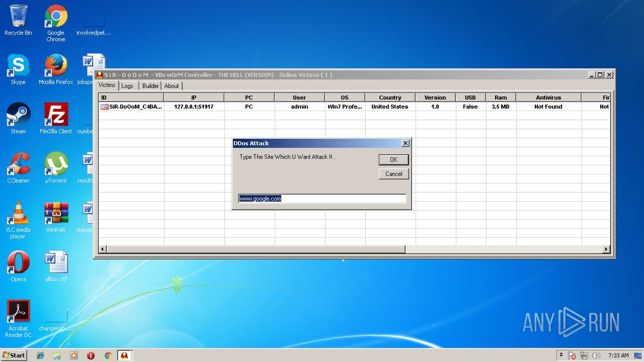Image resolution: width=644 pixels, height=362 pixels.
Task: Click the site address input field
Action: [322, 199]
